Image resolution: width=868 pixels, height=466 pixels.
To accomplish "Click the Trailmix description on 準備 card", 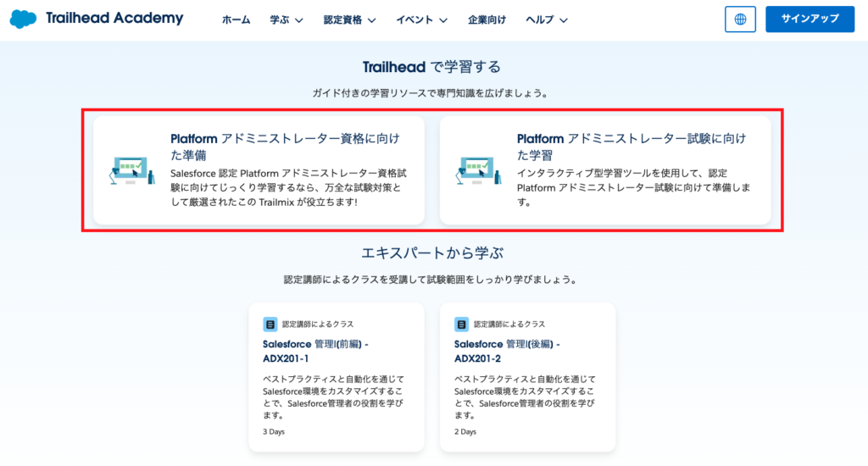I will click(x=288, y=187).
